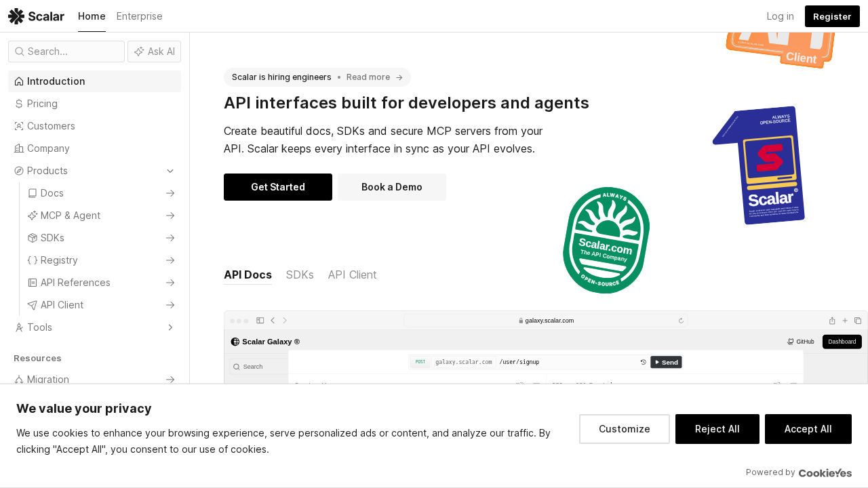Click the /user/signup request path in the preview
This screenshot has height=488, width=868.
519,362
